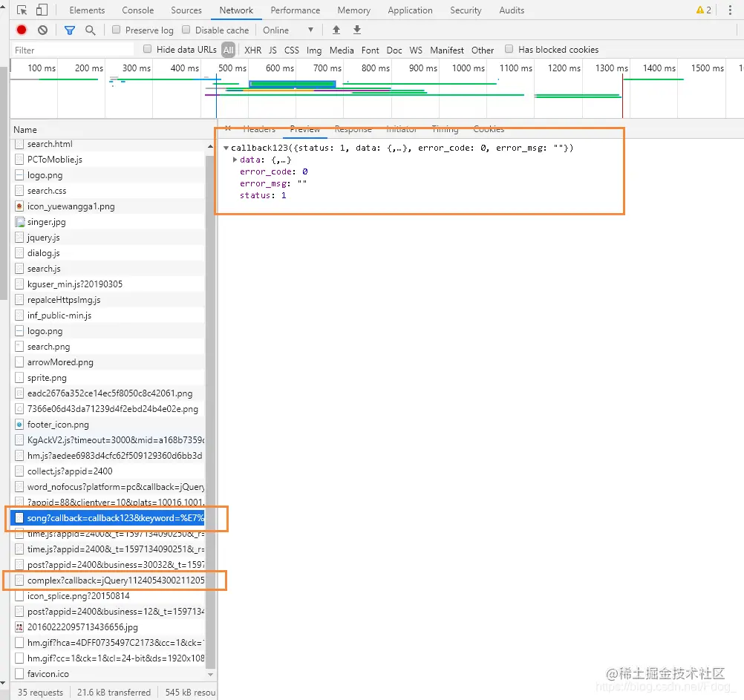The height and width of the screenshot is (700, 744).
Task: Clear the network log icon
Action: click(43, 30)
